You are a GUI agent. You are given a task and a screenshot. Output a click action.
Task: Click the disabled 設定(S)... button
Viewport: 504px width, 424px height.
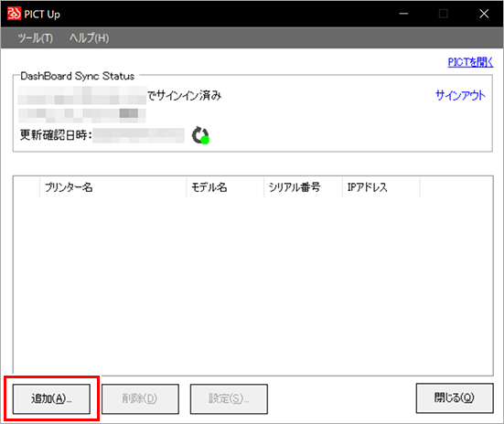point(229,399)
